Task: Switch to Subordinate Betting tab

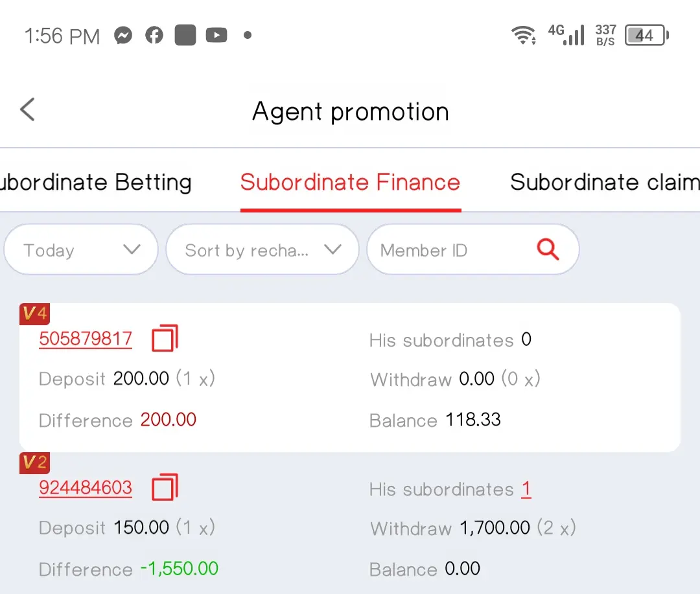Action: point(95,182)
